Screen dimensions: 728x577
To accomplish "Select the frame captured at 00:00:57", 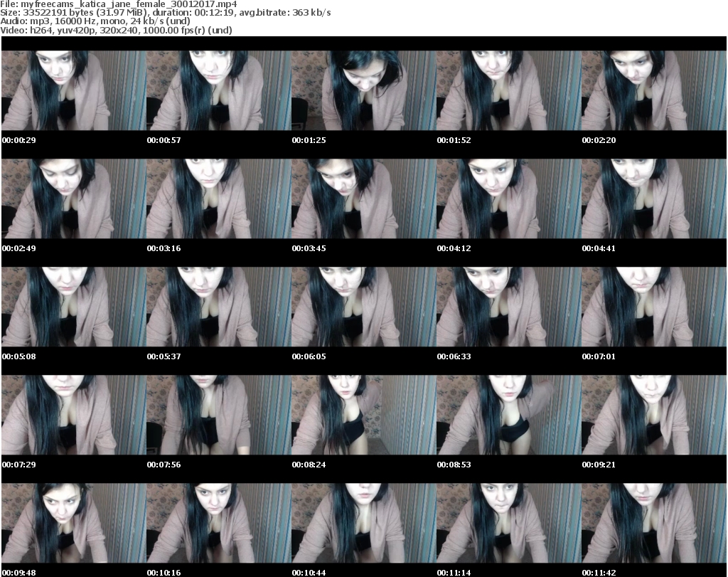I will point(219,90).
